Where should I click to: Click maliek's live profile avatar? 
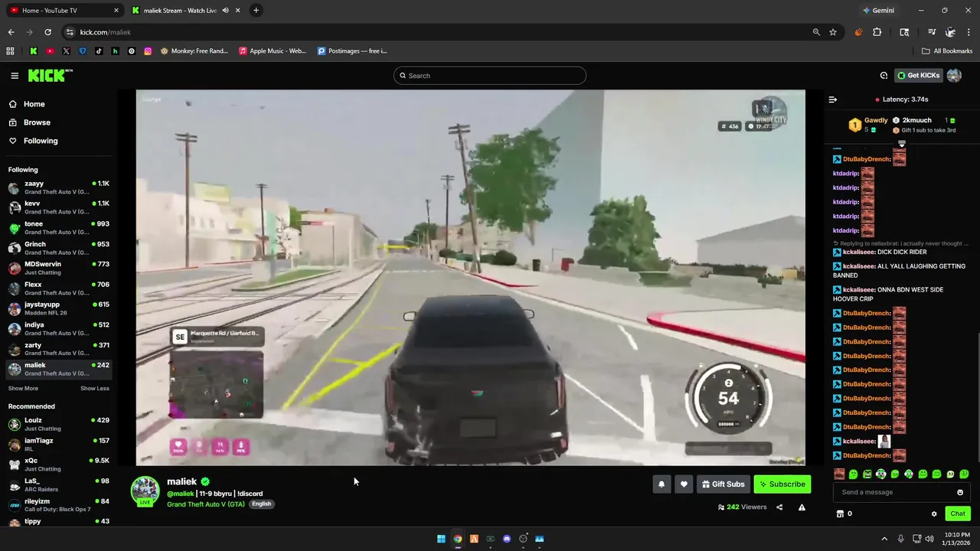click(x=145, y=491)
